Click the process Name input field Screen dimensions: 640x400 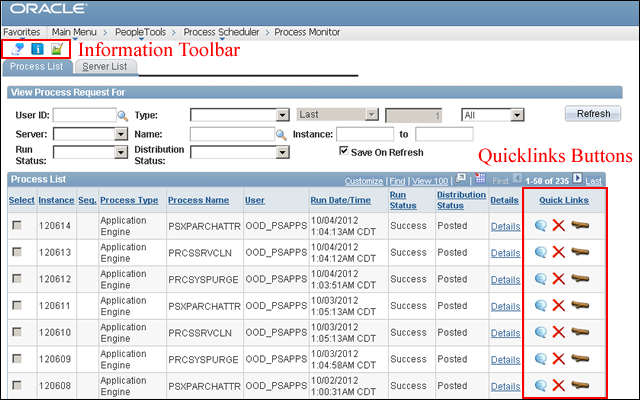[x=232, y=134]
